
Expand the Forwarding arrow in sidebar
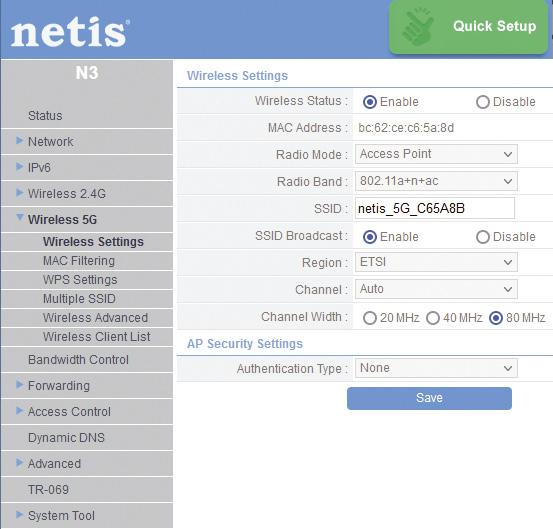(20, 385)
